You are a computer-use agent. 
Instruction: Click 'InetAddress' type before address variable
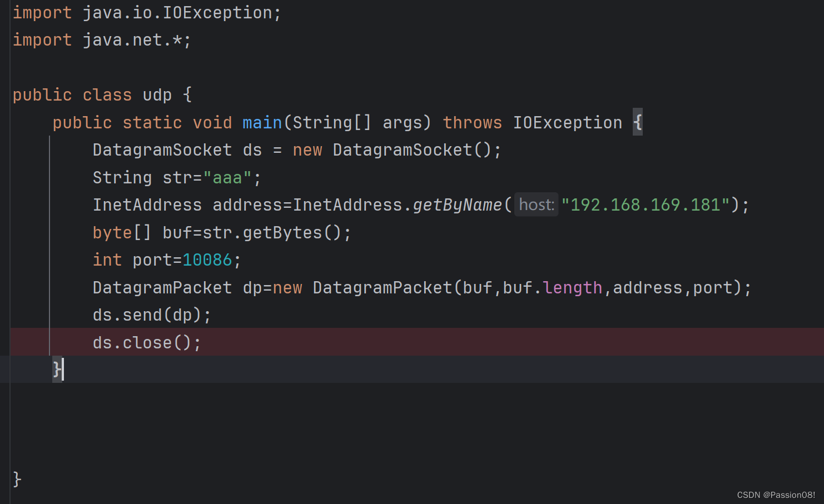[x=147, y=205]
